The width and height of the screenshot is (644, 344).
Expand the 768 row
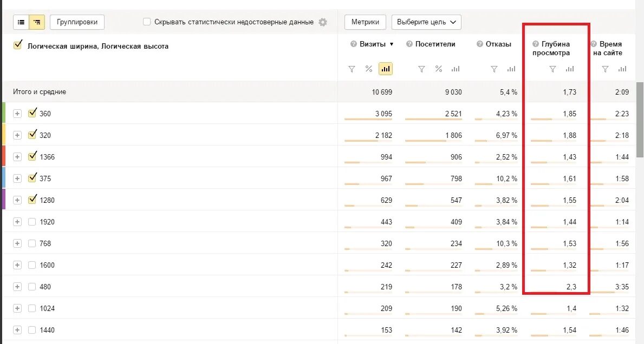click(17, 243)
